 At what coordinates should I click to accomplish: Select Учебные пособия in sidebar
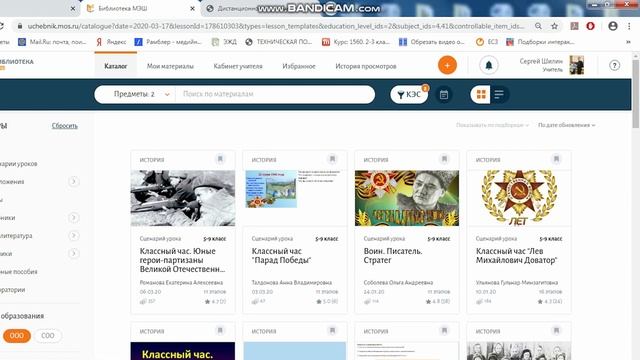[19, 272]
